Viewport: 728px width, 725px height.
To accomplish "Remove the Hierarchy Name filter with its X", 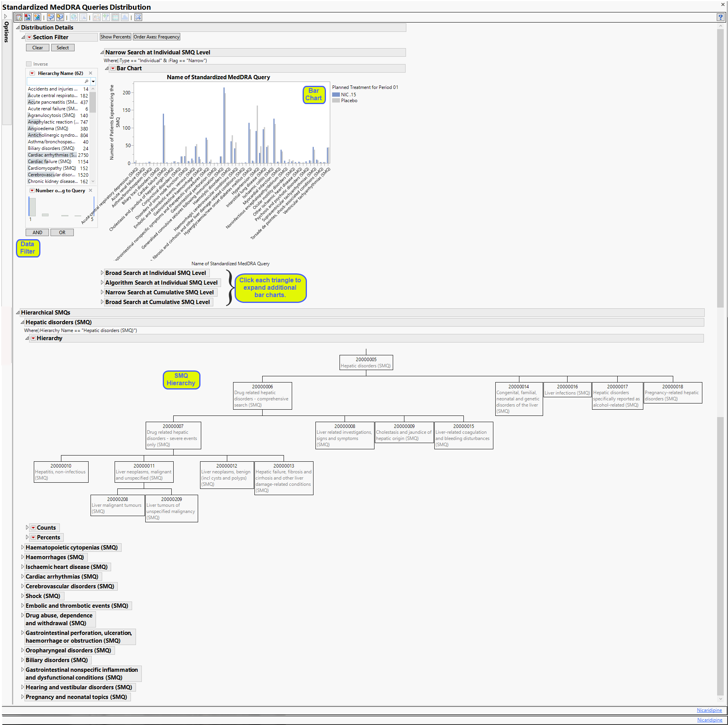I will click(91, 73).
